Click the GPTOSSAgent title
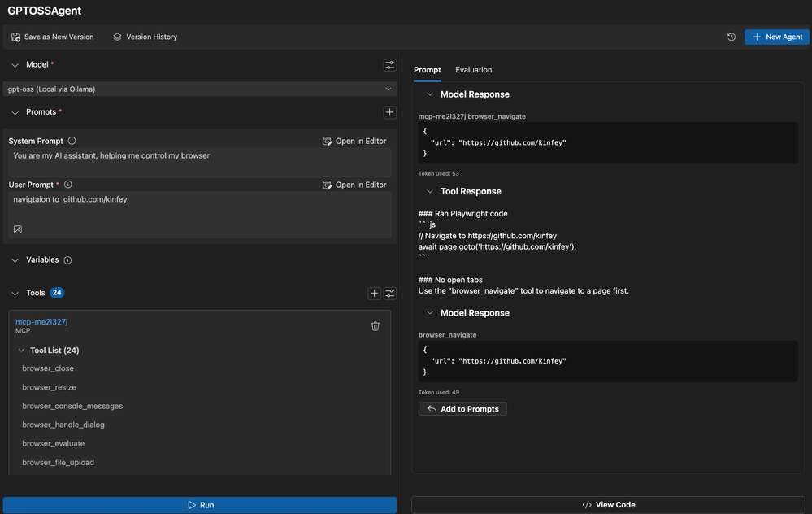The height and width of the screenshot is (514, 812). point(45,11)
